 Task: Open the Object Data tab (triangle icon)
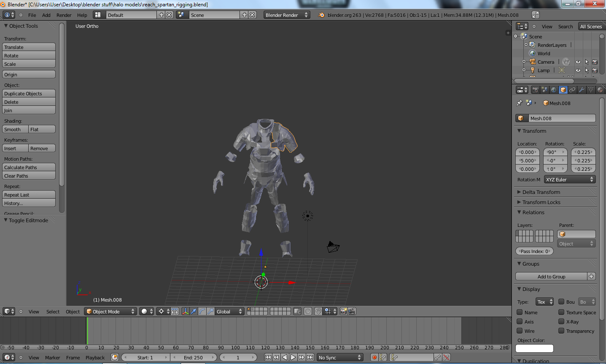tap(591, 90)
